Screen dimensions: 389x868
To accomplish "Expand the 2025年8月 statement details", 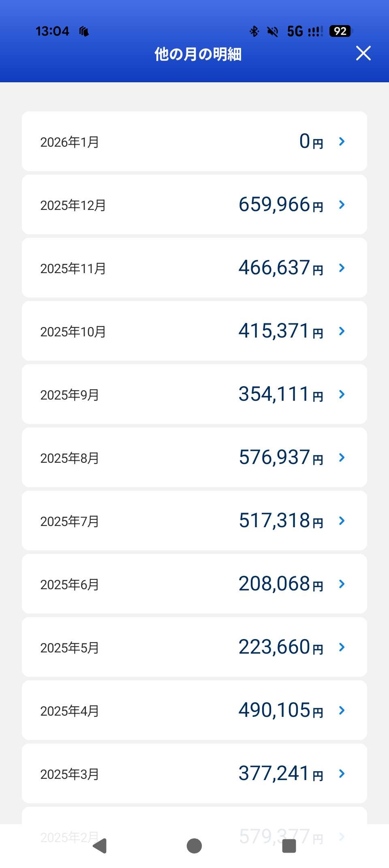I will point(342,458).
